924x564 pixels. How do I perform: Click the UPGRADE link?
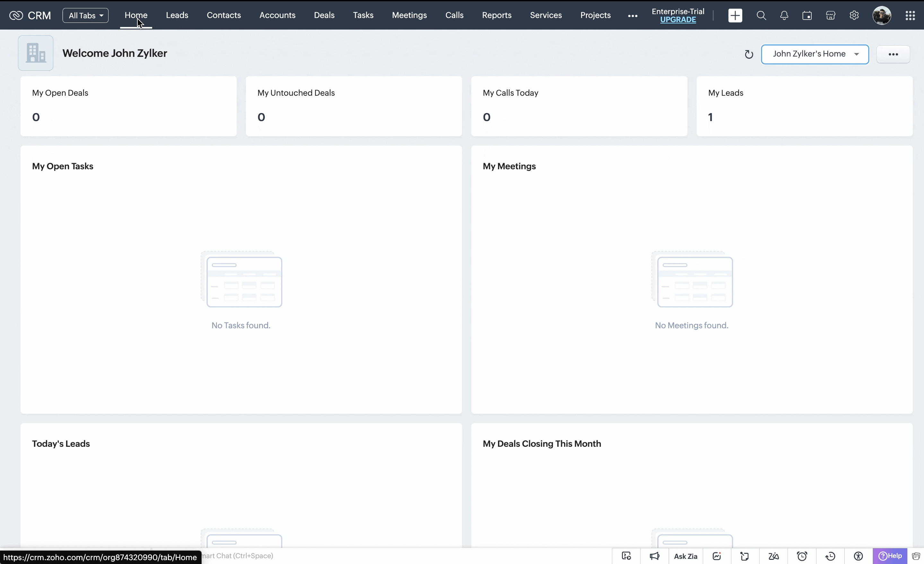point(678,20)
